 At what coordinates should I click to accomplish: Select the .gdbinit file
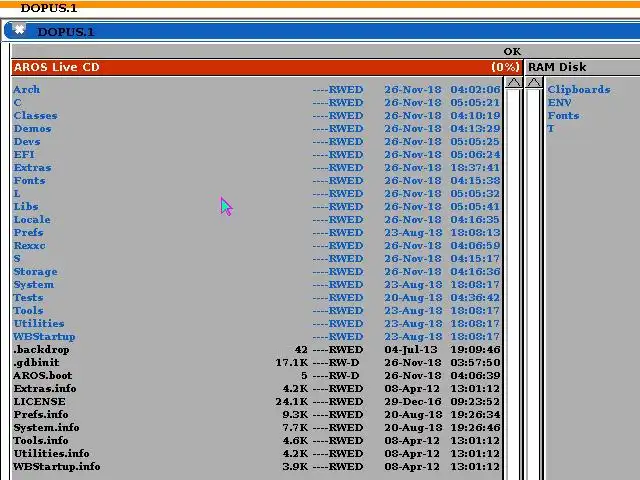257,363
